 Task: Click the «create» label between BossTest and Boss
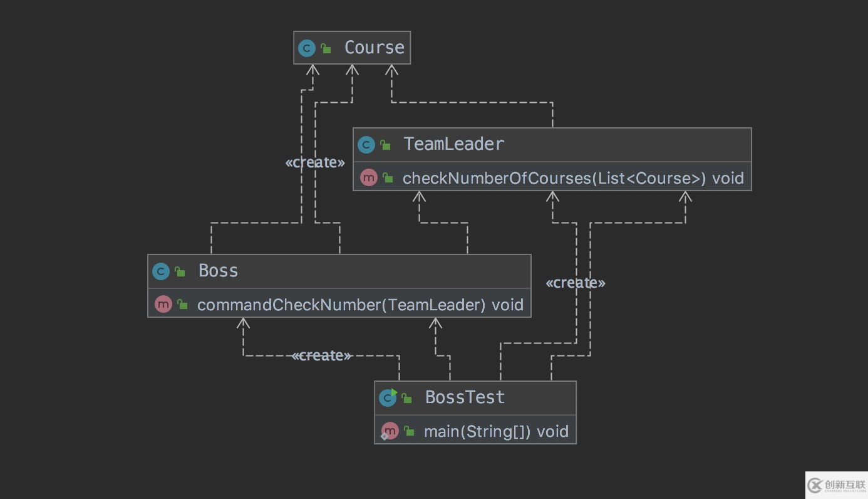click(321, 355)
